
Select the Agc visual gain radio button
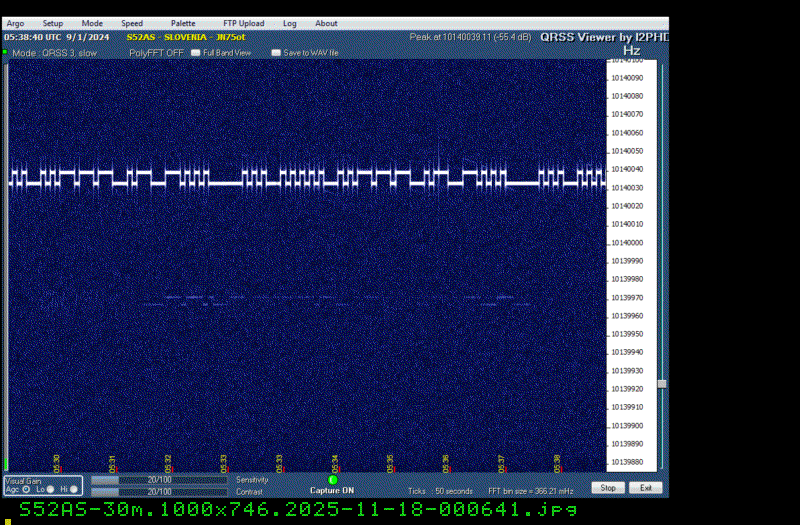point(26,489)
